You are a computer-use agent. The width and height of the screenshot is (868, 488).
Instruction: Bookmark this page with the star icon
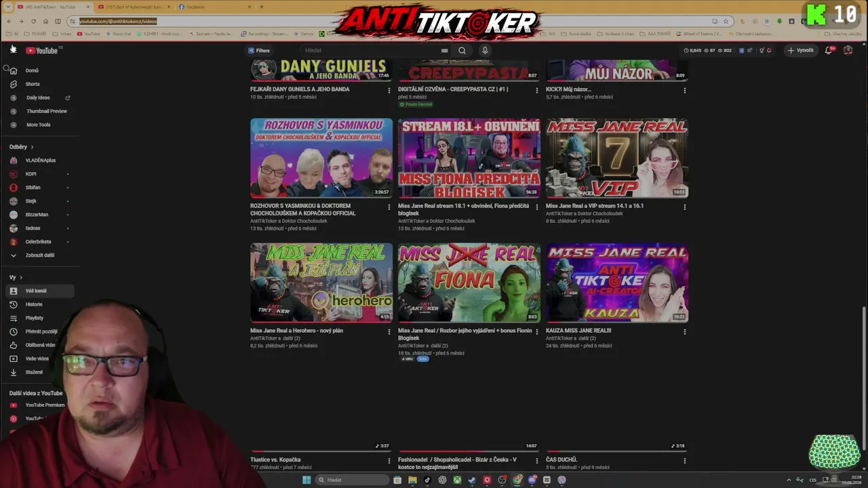726,21
